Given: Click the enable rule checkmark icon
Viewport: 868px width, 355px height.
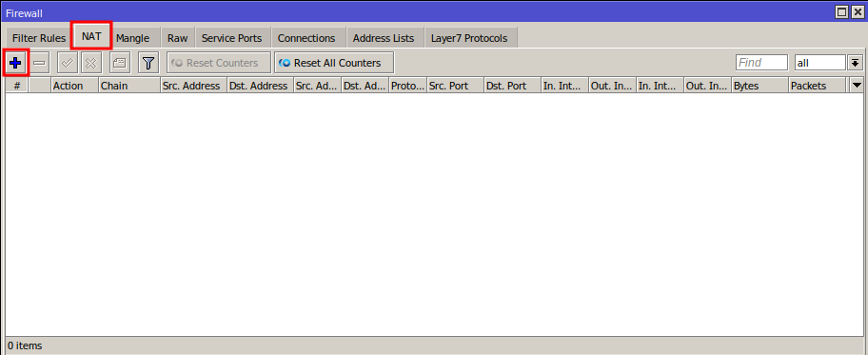Looking at the screenshot, I should 68,63.
